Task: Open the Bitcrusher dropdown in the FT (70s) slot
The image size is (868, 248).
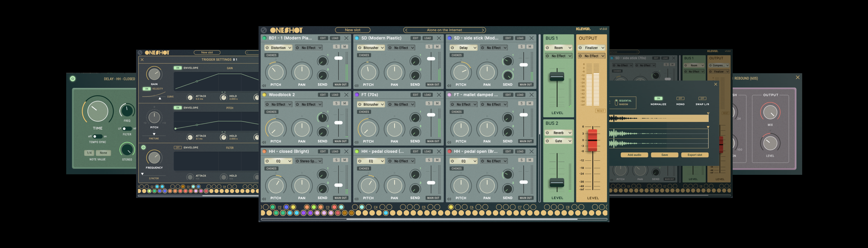Action: [x=371, y=104]
